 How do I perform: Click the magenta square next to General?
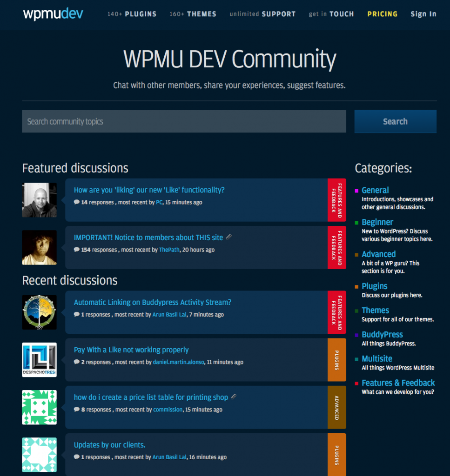point(357,191)
